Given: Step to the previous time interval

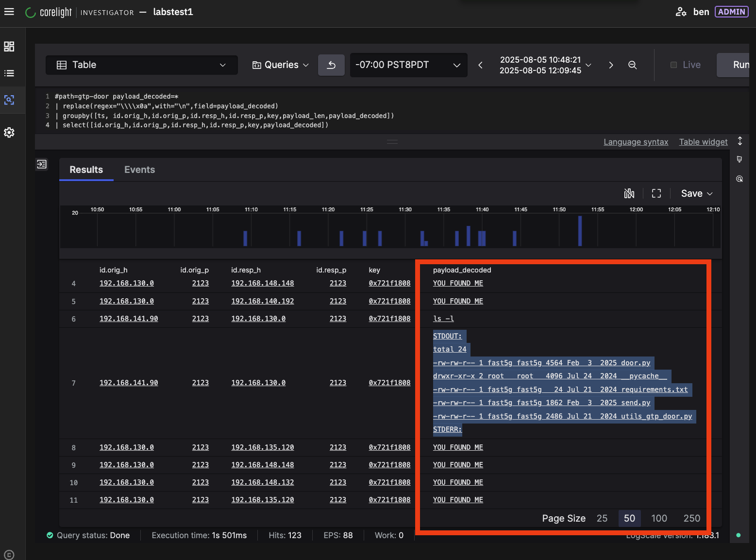Looking at the screenshot, I should point(480,65).
